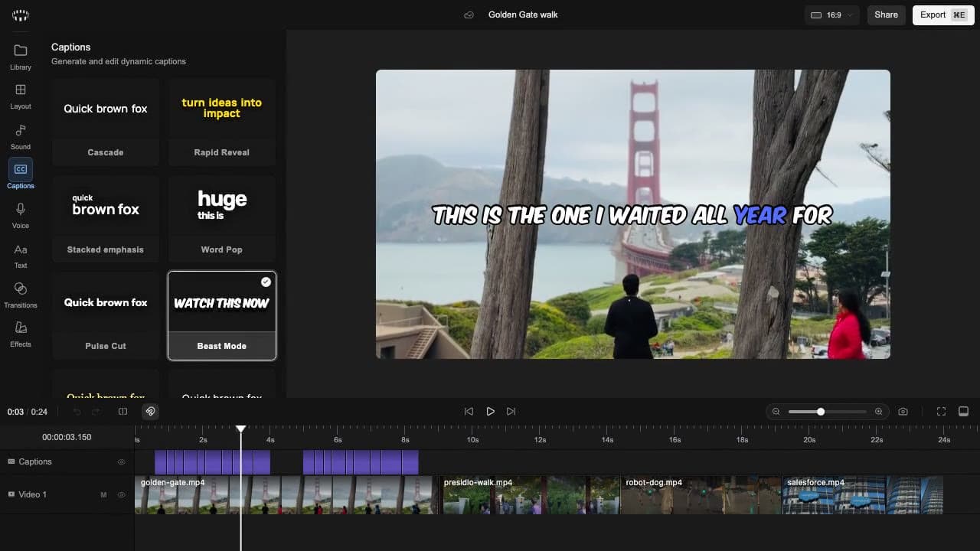Zoom in the timeline
The width and height of the screenshot is (980, 551).
(878, 412)
